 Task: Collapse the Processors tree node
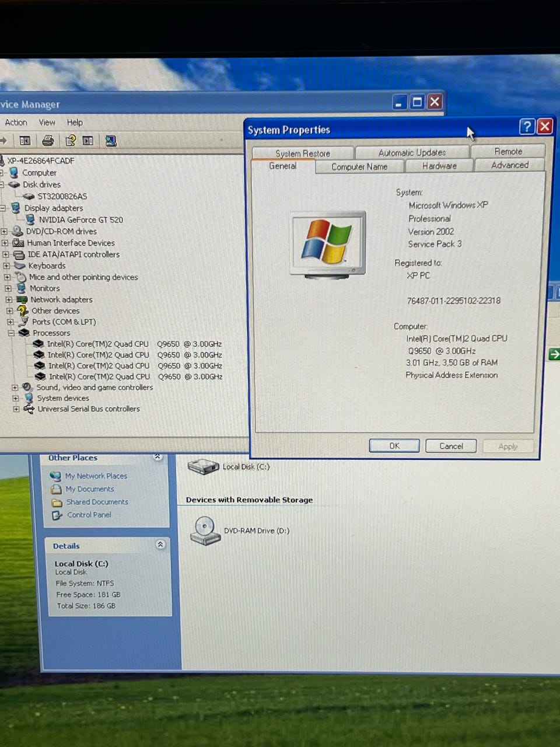click(11, 333)
